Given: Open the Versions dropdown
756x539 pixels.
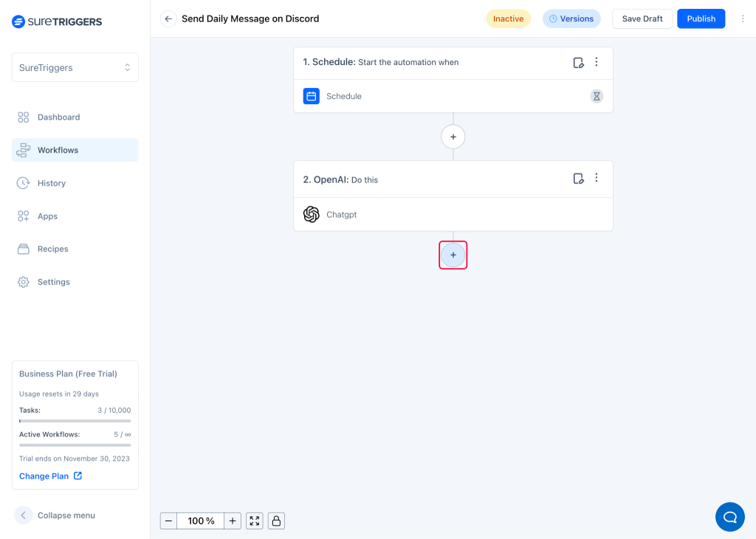Looking at the screenshot, I should click(x=571, y=19).
